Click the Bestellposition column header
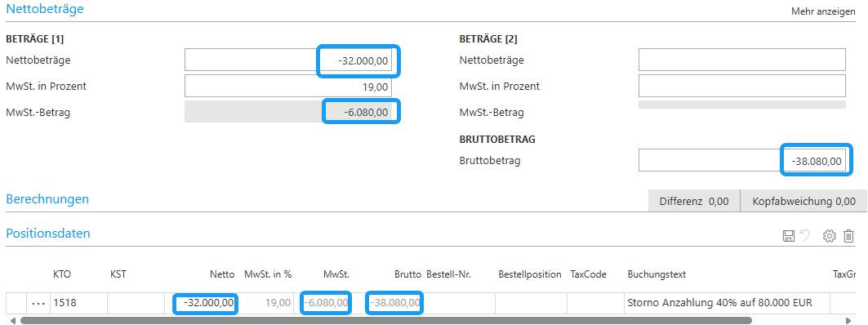Screen dimensions: 868x325 530,274
